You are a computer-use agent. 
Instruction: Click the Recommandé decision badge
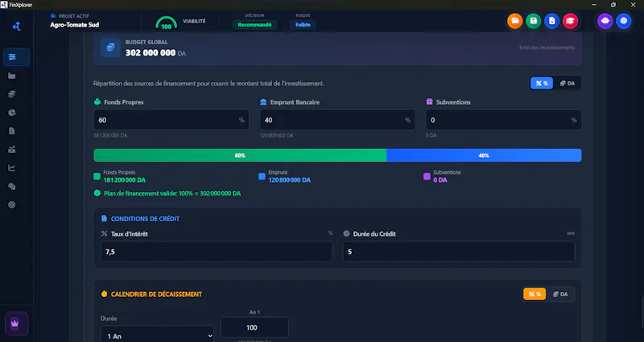tap(254, 25)
